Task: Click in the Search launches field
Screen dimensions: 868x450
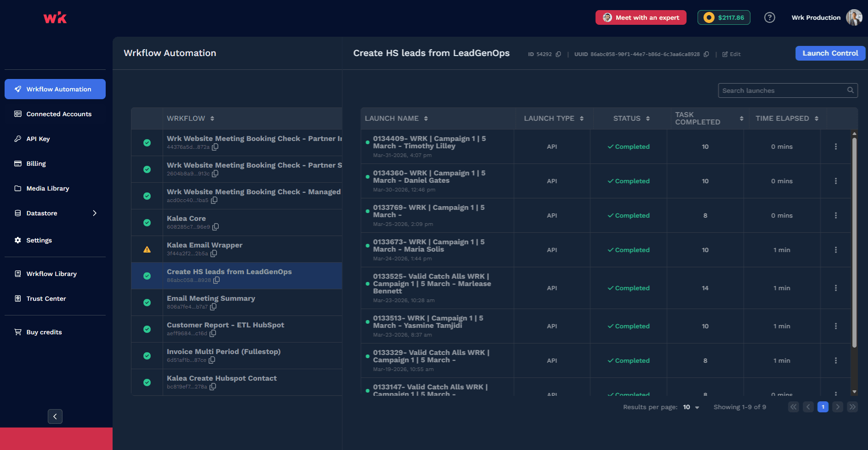Action: pyautogui.click(x=788, y=90)
